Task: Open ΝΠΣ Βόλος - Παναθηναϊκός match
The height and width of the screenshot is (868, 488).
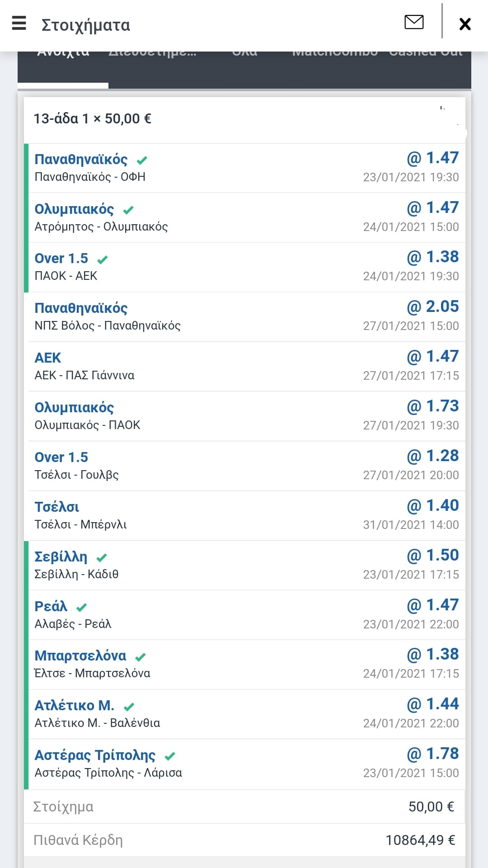Action: 108,325
